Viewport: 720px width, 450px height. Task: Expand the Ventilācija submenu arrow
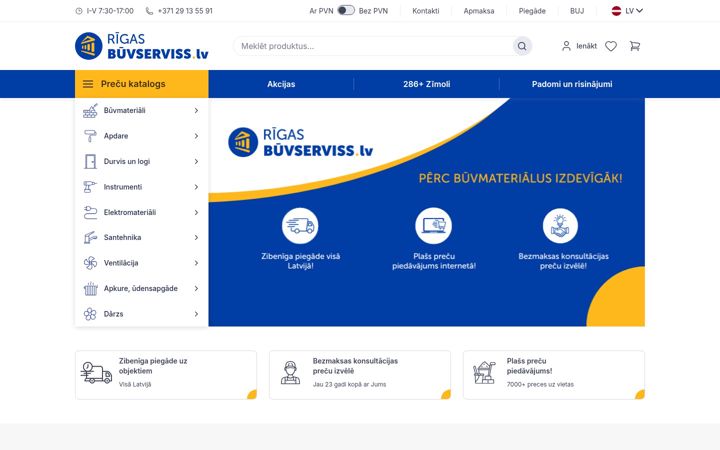click(x=196, y=263)
